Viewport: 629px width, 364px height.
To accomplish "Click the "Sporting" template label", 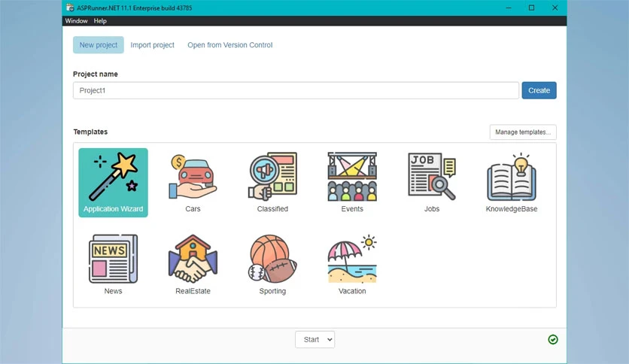I will click(x=272, y=291).
